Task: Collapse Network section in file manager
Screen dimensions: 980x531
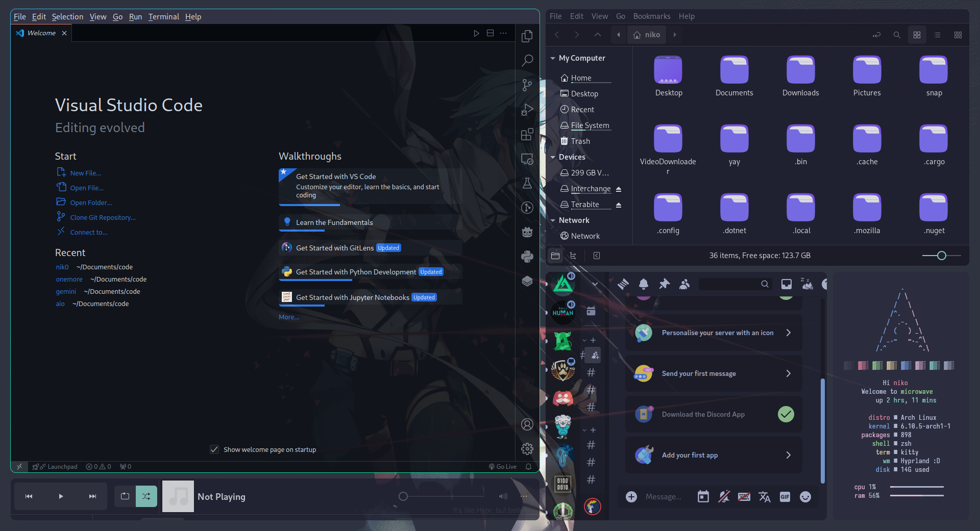Action: pos(553,220)
